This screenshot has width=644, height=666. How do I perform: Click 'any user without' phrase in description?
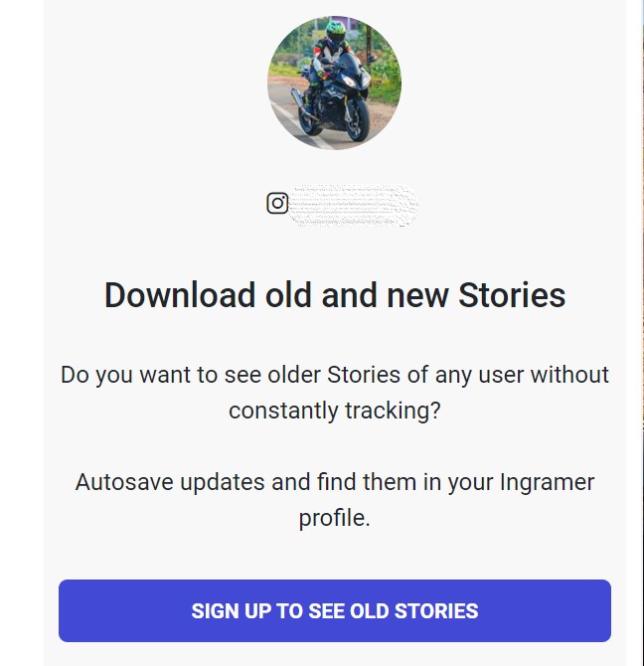click(x=522, y=375)
